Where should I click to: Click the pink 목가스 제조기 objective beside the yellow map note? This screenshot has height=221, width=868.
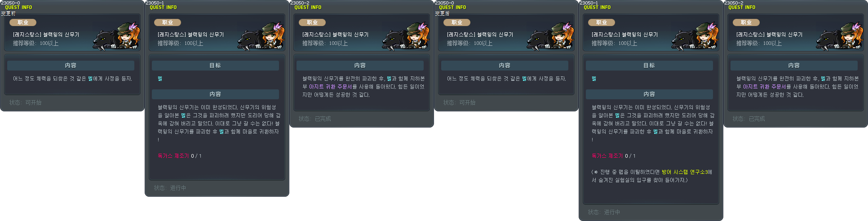click(x=607, y=156)
